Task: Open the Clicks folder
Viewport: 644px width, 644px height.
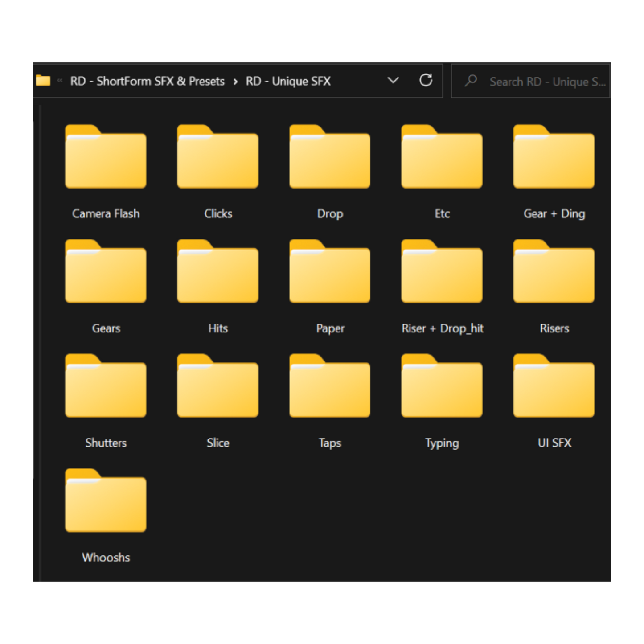Action: click(x=217, y=157)
